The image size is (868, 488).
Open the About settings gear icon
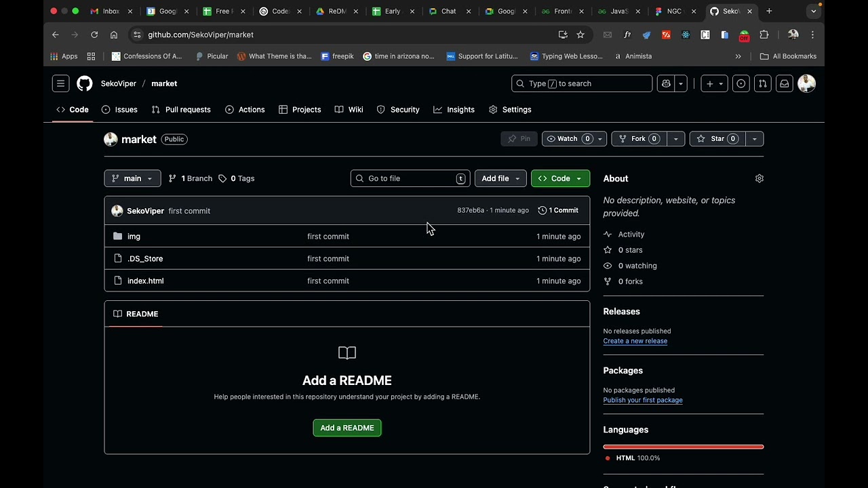[x=759, y=178]
